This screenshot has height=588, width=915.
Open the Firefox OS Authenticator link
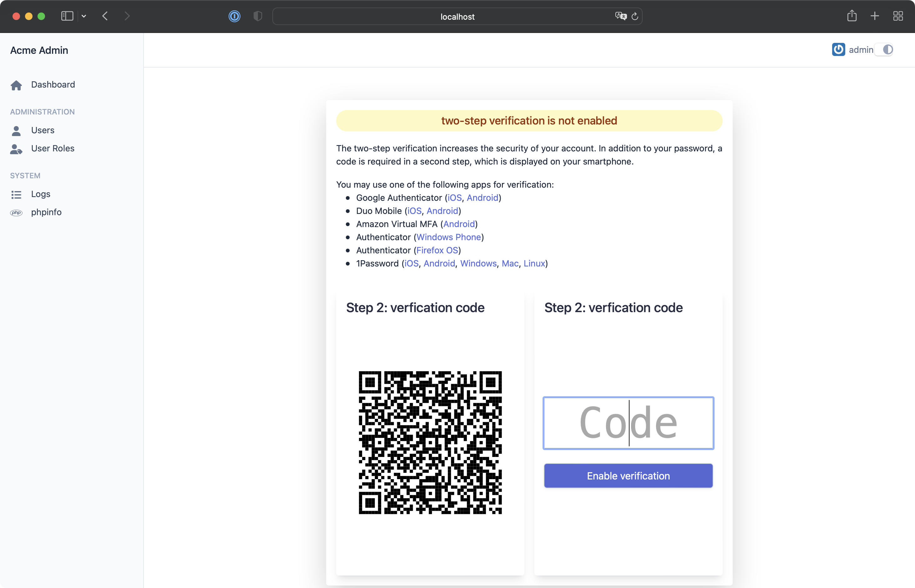click(x=437, y=250)
